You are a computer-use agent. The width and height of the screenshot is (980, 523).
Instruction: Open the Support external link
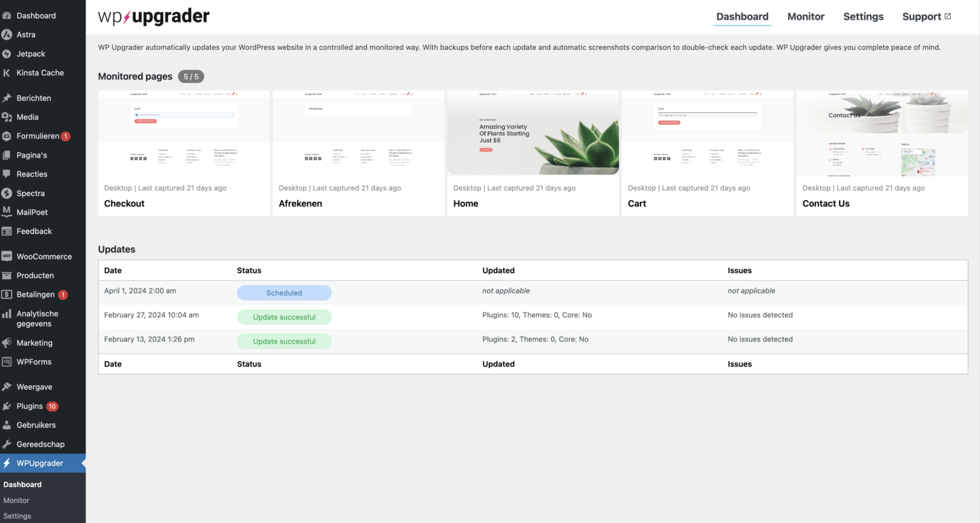[926, 17]
